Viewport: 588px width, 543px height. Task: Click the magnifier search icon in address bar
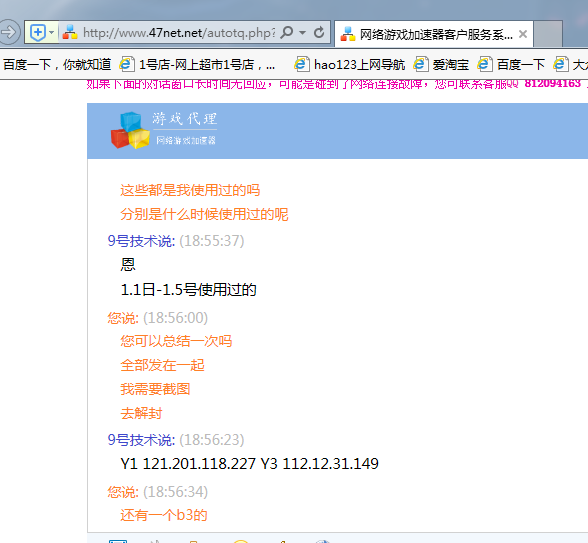(x=287, y=33)
